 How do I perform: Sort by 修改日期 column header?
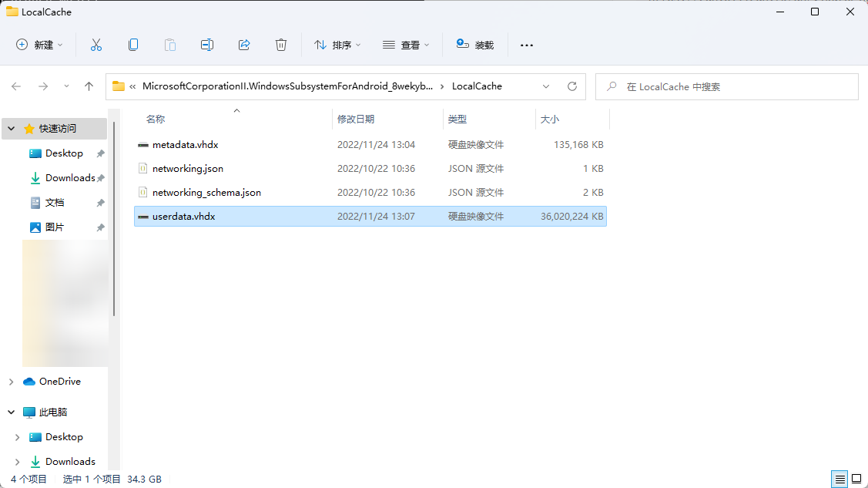pyautogui.click(x=356, y=119)
